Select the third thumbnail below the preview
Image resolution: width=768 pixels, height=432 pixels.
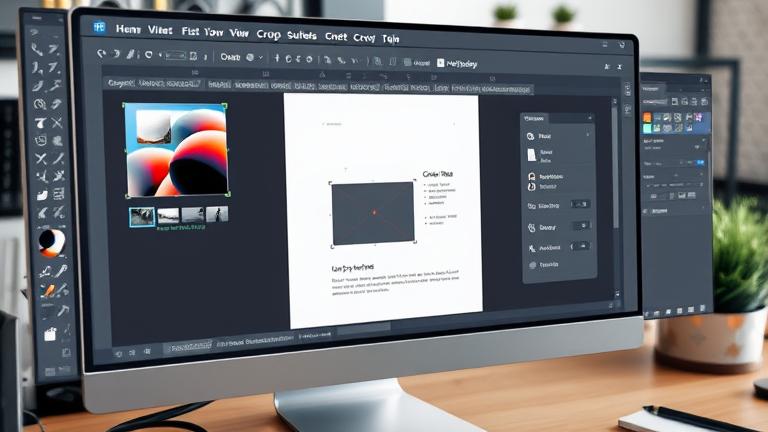[x=192, y=215]
